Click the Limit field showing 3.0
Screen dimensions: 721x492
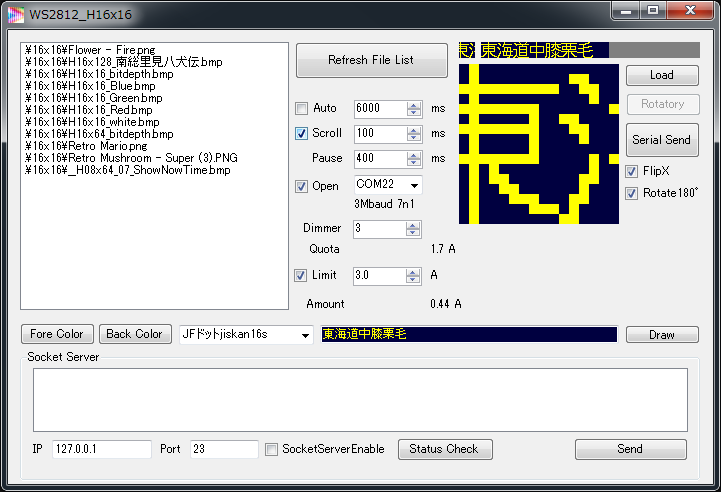(379, 276)
